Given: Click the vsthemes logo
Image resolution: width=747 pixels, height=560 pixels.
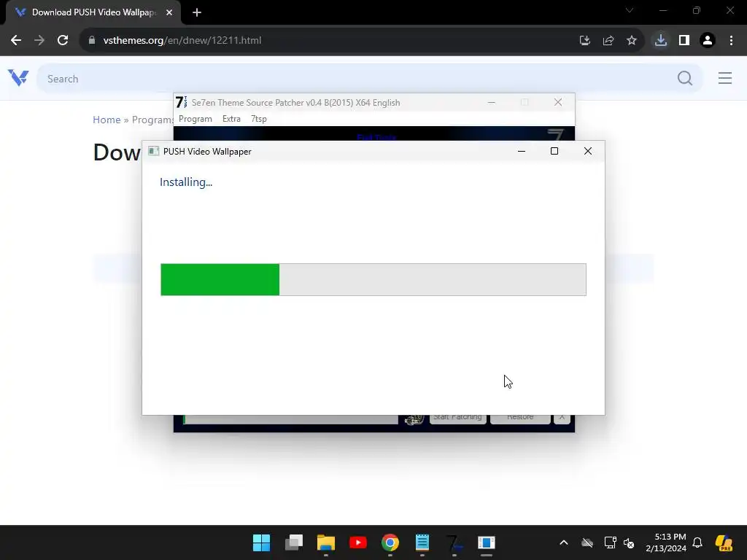Looking at the screenshot, I should 18,77.
